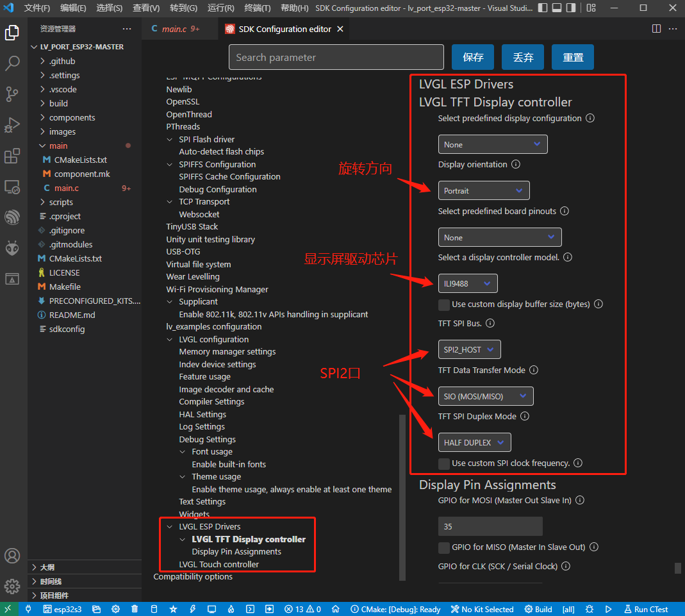Viewport: 685px width, 616px height.
Task: Toggle the primary sidebar layout icon
Action: [543, 8]
